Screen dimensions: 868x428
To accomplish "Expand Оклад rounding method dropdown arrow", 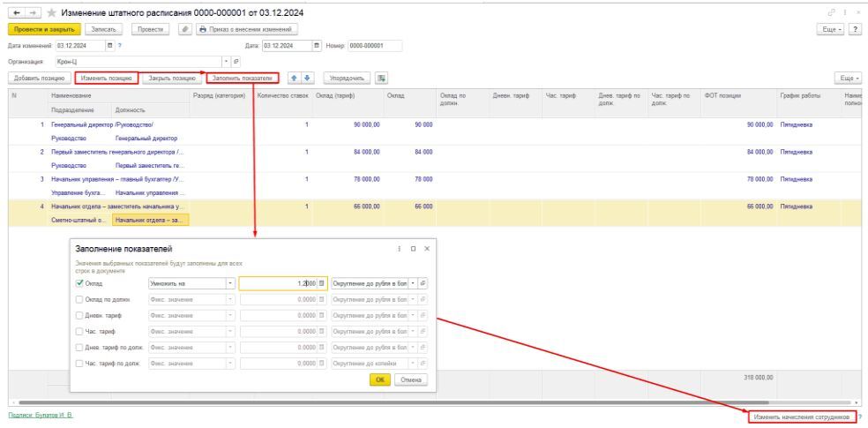I will click(413, 283).
